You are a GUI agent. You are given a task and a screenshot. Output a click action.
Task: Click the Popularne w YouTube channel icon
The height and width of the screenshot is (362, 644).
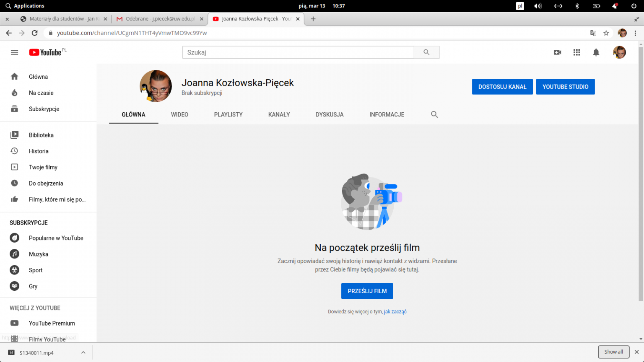click(15, 238)
